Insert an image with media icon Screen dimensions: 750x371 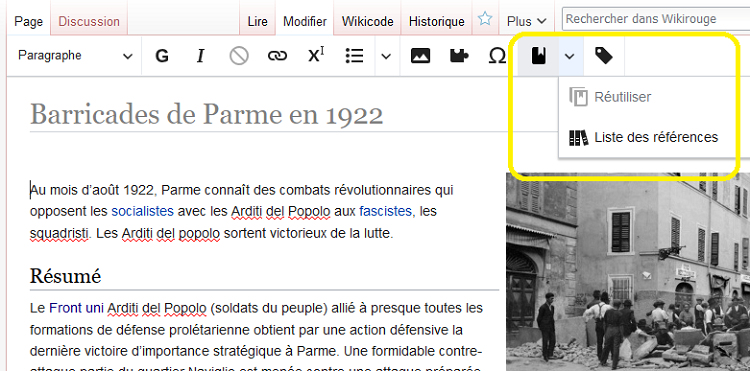click(420, 56)
